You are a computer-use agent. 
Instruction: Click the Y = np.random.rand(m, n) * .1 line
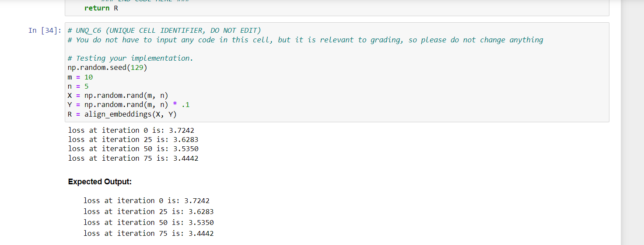(129, 105)
